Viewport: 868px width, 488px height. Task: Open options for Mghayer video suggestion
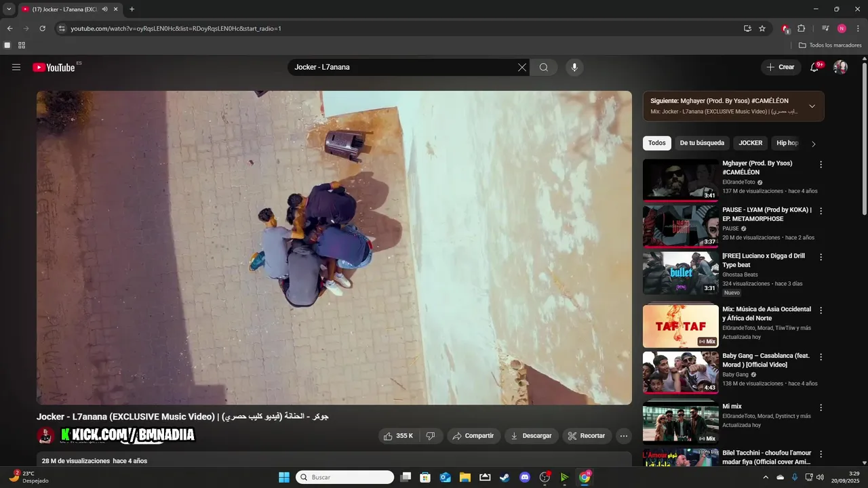tap(821, 165)
